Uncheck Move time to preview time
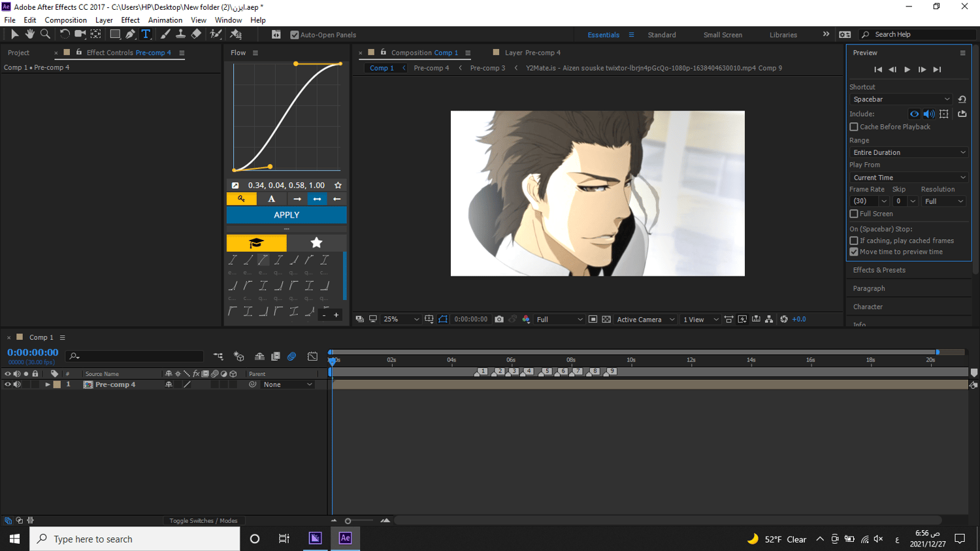 (x=854, y=252)
